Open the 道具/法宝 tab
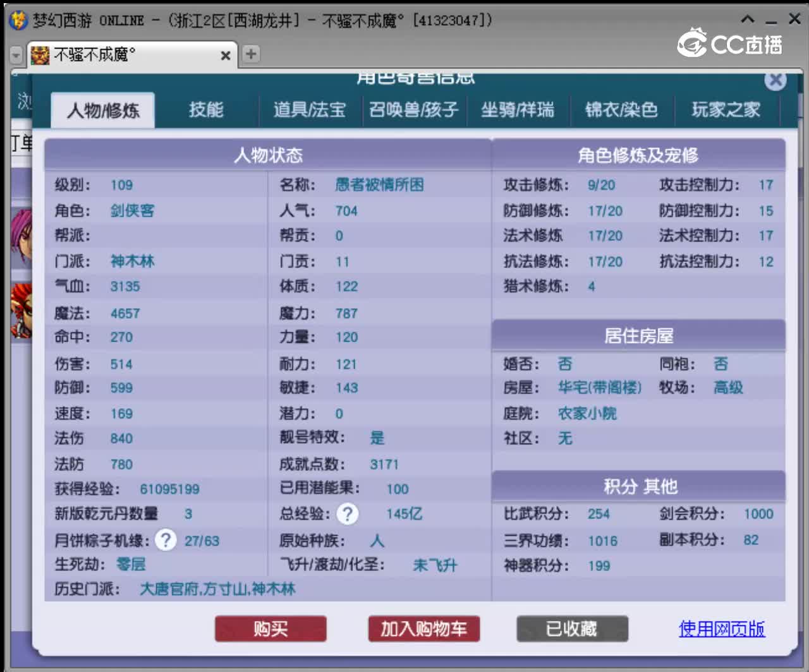 tap(310, 110)
